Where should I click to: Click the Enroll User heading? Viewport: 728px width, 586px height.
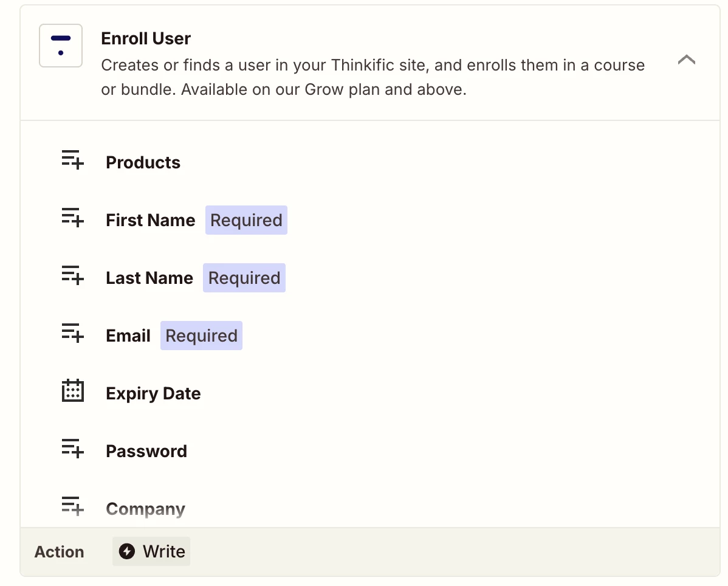(146, 38)
